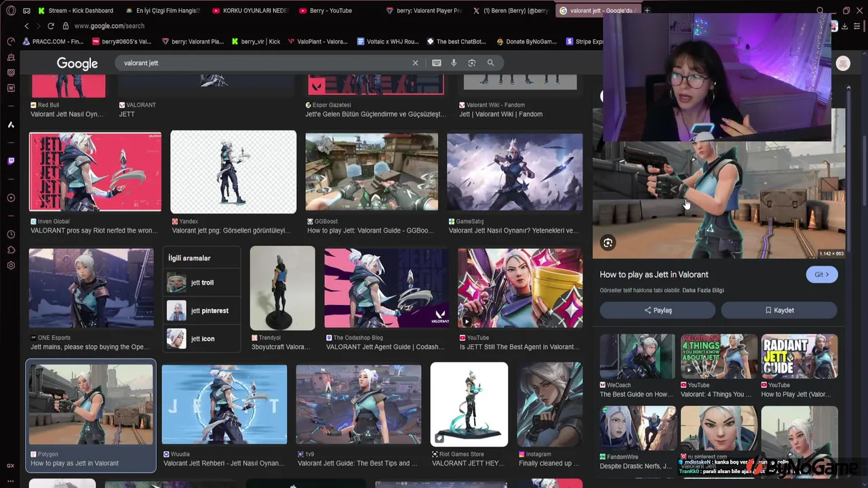Click the Kaydet save button

(x=779, y=310)
